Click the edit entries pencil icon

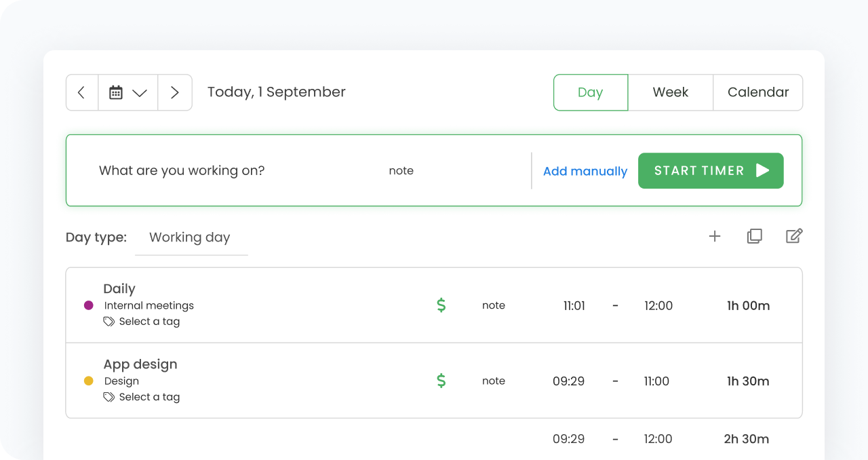(794, 236)
